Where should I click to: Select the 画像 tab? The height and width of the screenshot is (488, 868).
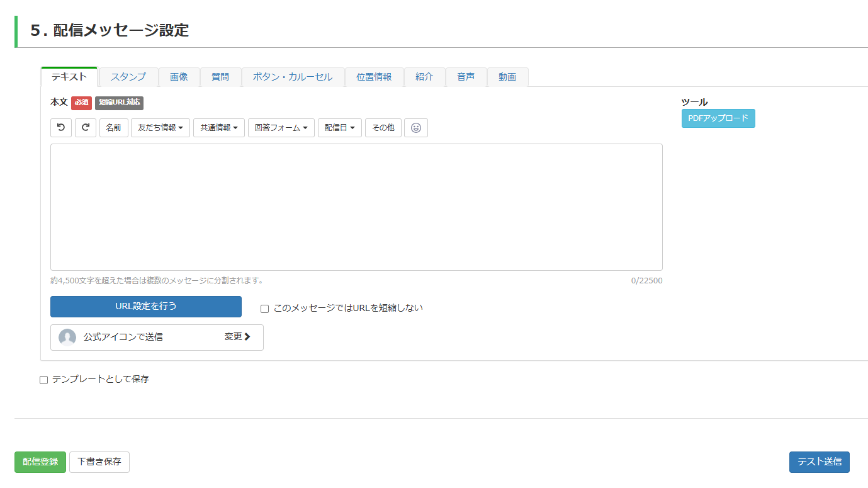click(x=179, y=77)
